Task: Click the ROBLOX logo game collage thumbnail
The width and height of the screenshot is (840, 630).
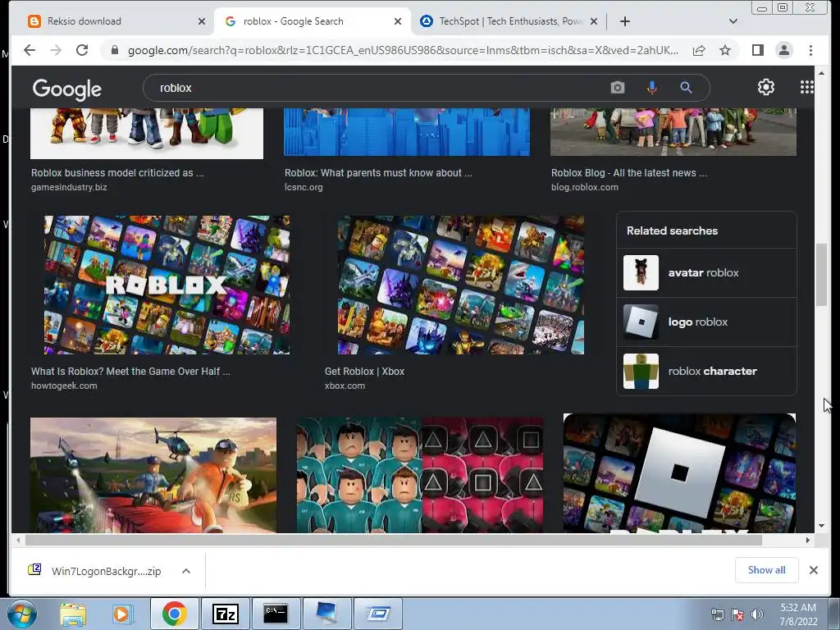Action: point(167,285)
